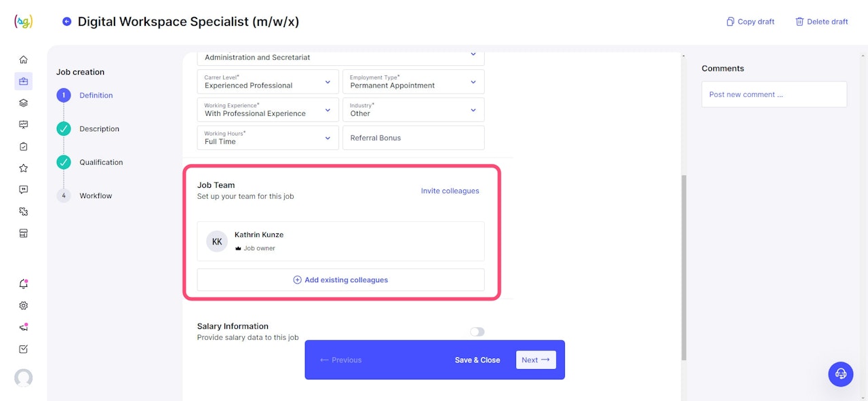Click the headset support chat button
The width and height of the screenshot is (868, 401).
pos(841,374)
